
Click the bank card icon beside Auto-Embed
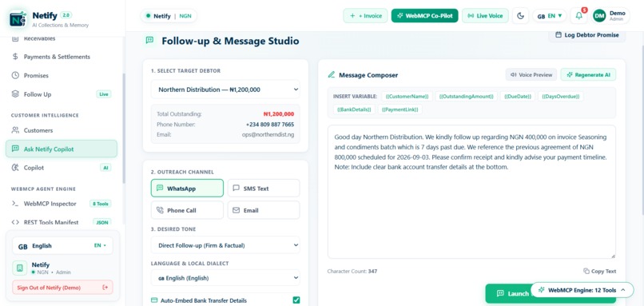tap(154, 300)
